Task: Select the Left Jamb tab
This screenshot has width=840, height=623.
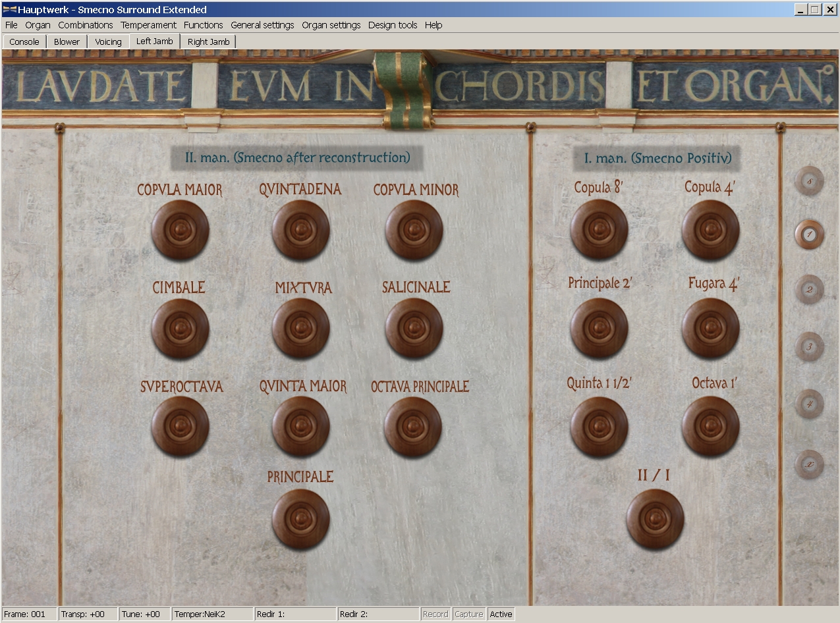Action: (155, 41)
